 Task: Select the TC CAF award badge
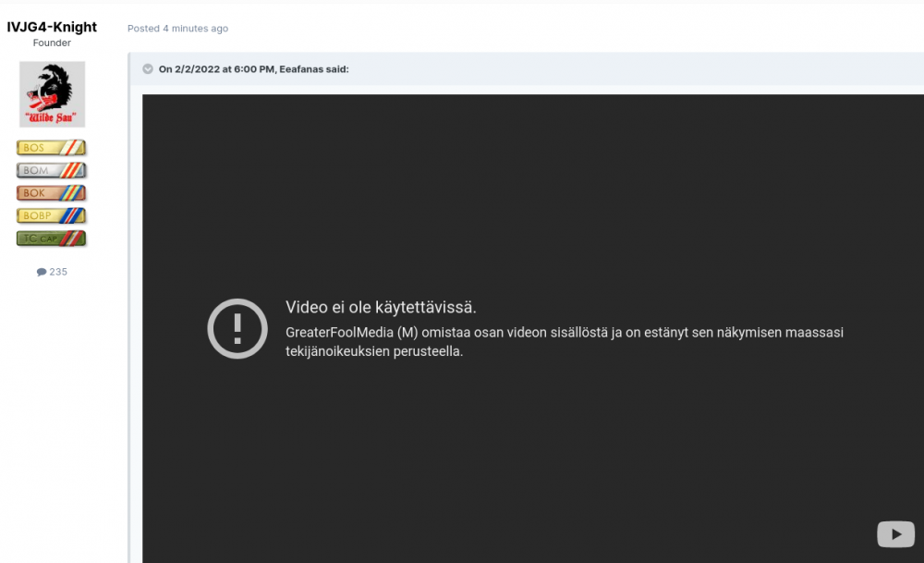pos(51,239)
